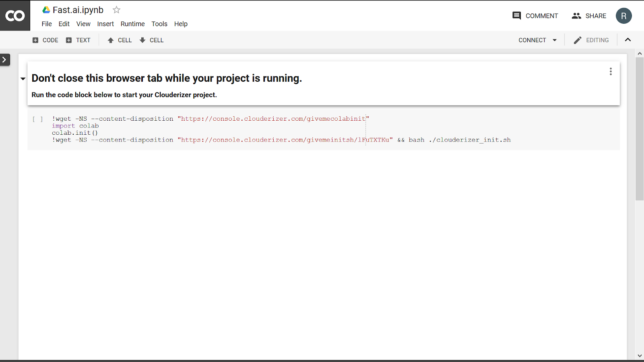644x362 pixels.
Task: Open the Insert menu
Action: (105, 24)
